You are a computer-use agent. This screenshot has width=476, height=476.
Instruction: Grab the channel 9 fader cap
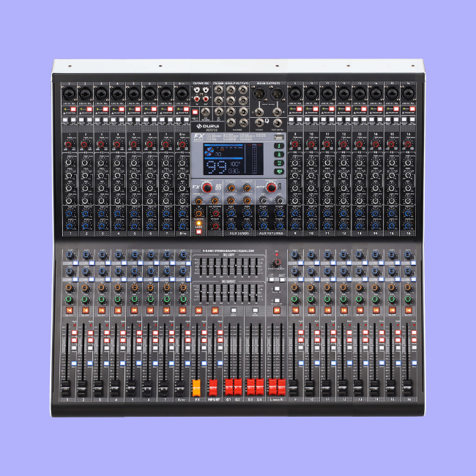[293, 388]
